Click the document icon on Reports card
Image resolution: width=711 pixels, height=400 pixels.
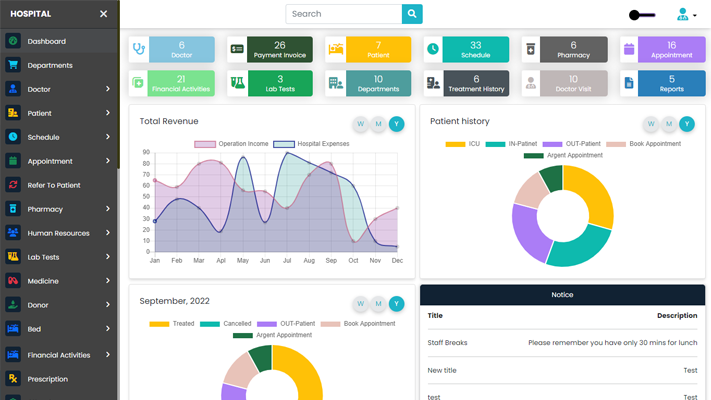[629, 83]
